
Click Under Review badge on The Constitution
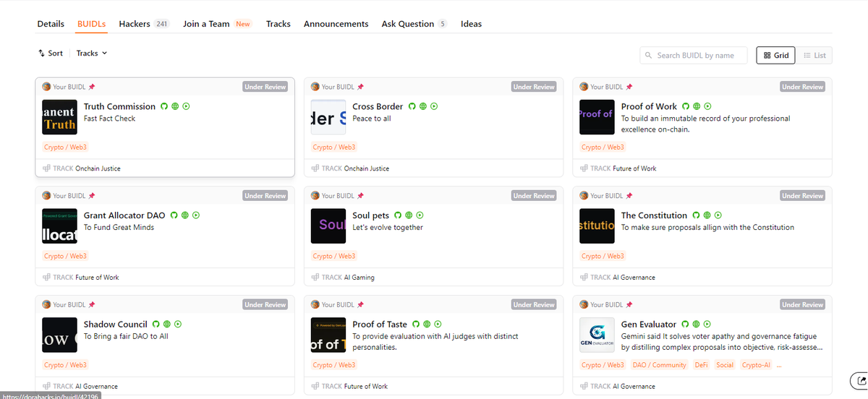(803, 196)
